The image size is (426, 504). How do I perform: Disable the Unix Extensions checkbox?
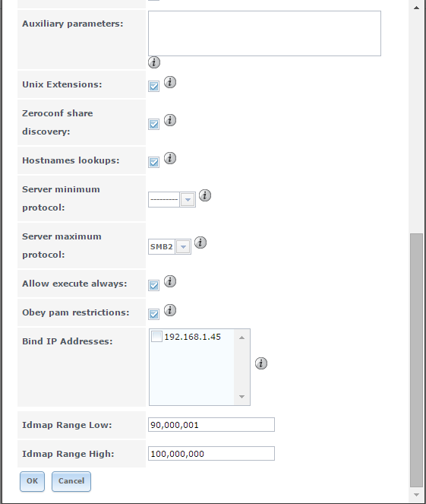coord(154,86)
